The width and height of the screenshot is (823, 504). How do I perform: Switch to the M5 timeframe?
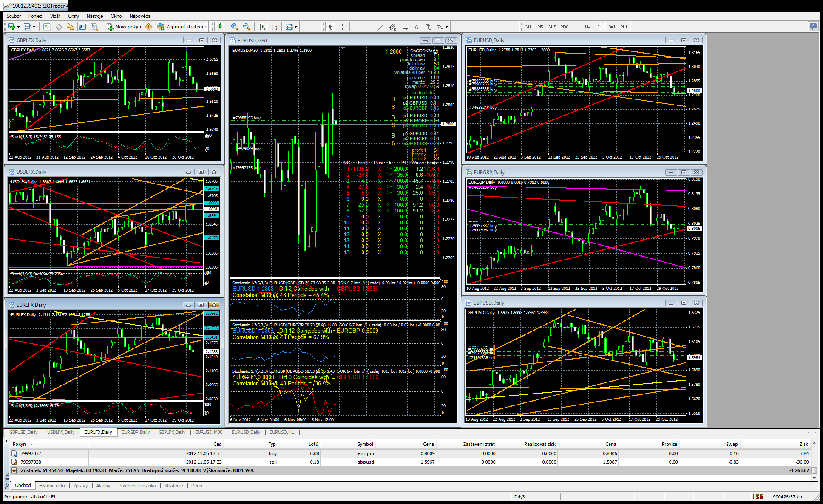tap(540, 27)
